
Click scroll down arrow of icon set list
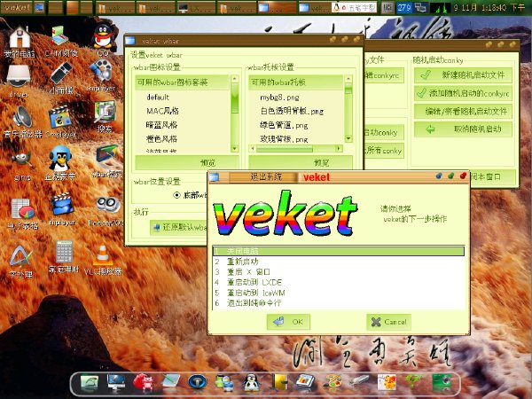coord(234,149)
